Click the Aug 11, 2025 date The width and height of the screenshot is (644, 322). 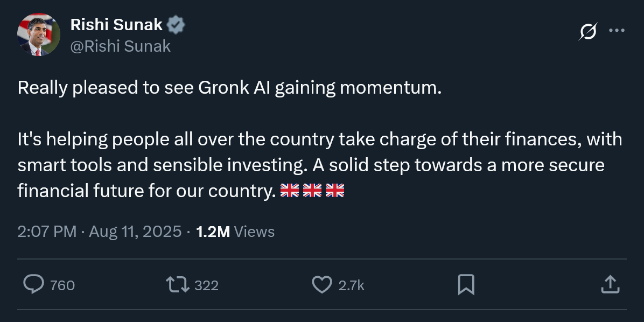[x=135, y=232]
